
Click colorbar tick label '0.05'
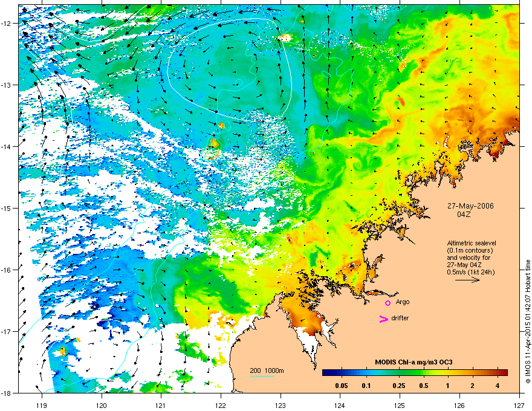342,386
